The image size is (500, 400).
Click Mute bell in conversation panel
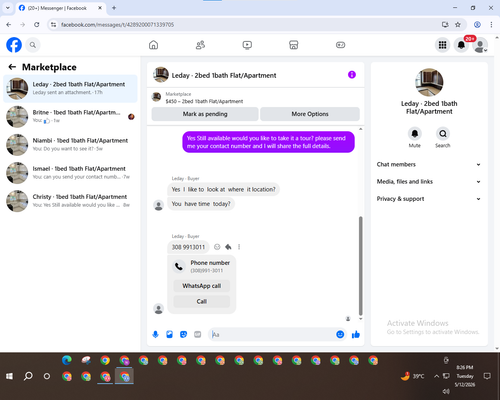(x=415, y=134)
